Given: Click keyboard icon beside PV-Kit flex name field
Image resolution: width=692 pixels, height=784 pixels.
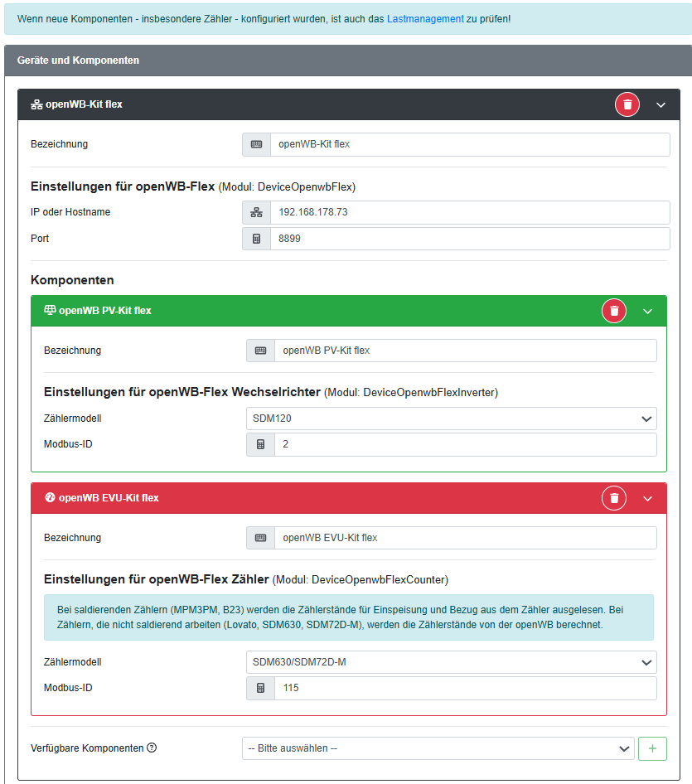Looking at the screenshot, I should (260, 351).
